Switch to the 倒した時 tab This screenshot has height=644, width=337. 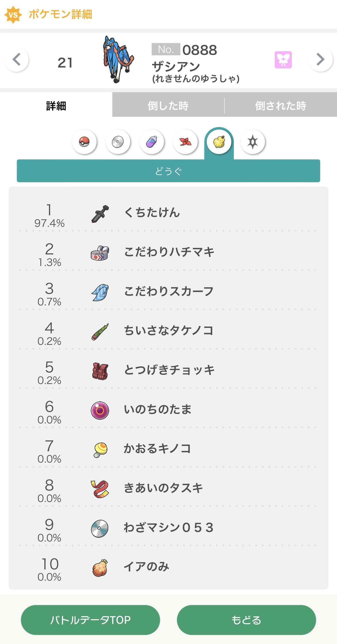(168, 106)
